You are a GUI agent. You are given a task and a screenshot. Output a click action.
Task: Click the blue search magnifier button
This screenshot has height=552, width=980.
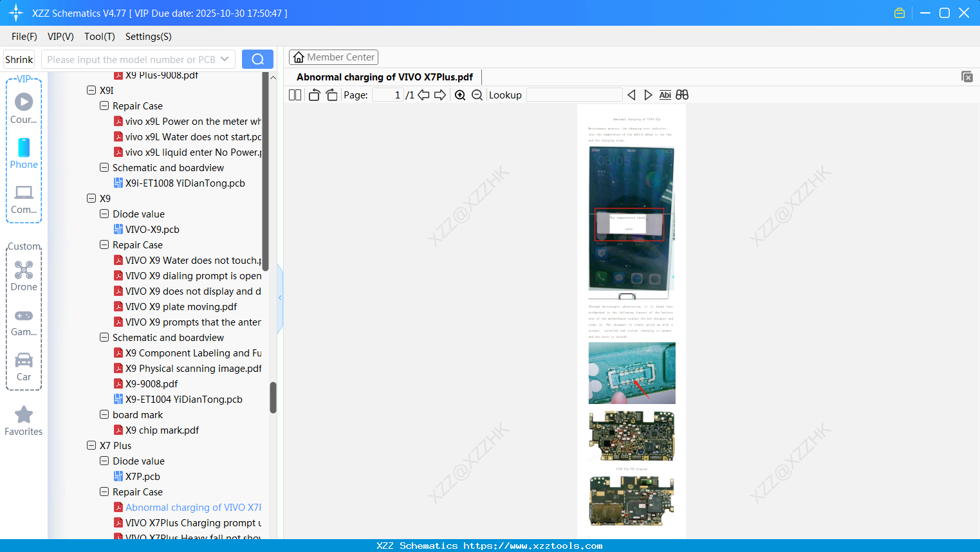[257, 59]
